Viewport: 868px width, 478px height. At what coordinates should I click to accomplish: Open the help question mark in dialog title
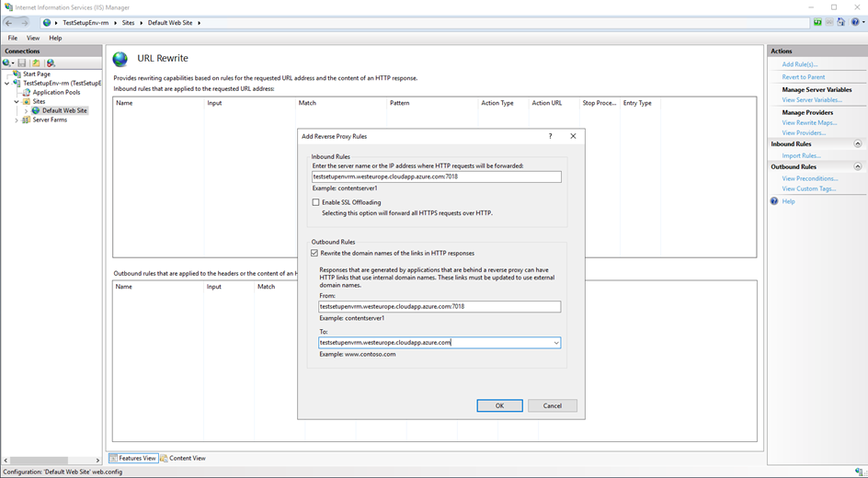click(551, 136)
